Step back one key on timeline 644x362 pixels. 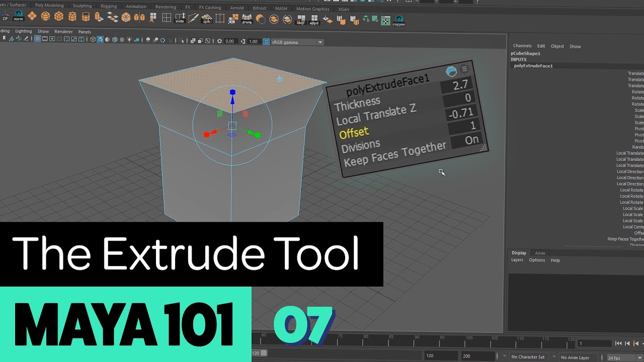[636, 343]
